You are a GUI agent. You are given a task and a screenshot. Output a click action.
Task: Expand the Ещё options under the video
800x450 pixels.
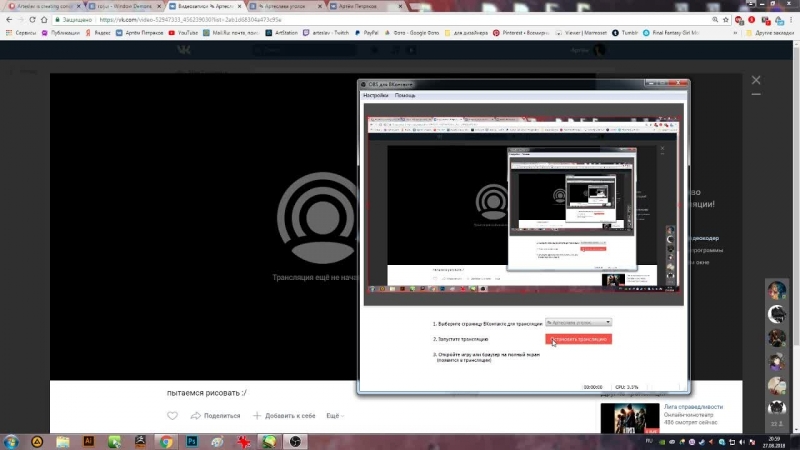pos(334,415)
